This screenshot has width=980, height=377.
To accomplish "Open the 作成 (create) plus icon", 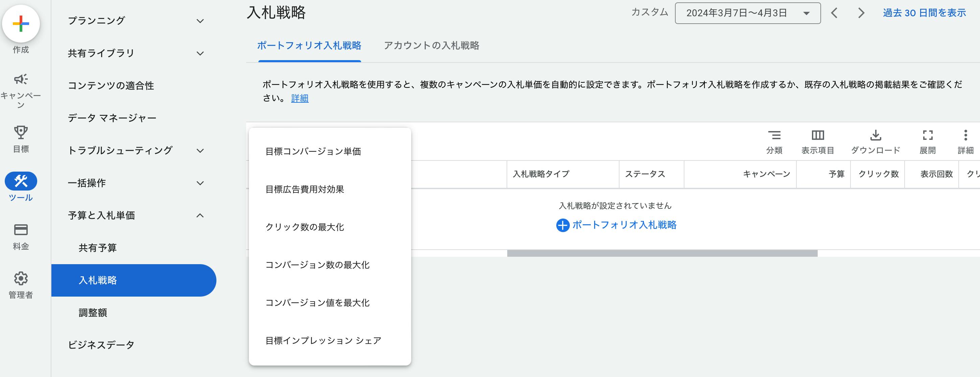I will (x=21, y=24).
